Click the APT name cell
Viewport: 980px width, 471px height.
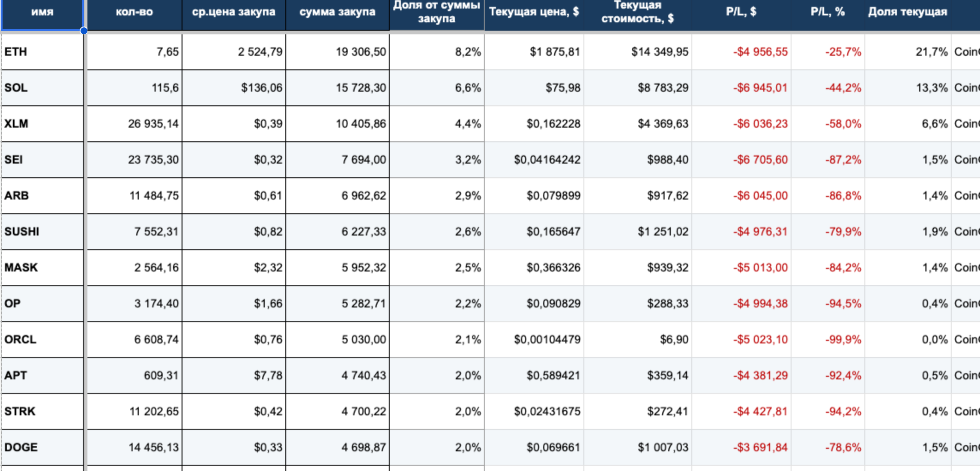tap(42, 376)
